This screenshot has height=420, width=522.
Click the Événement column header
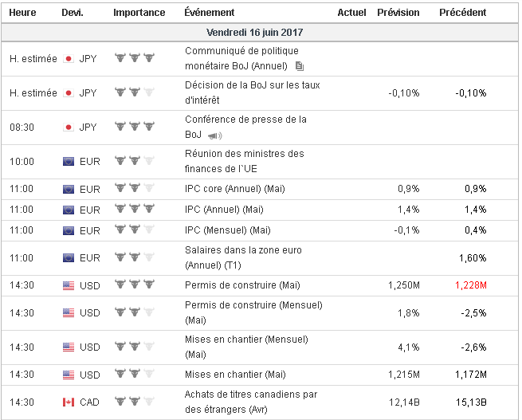(209, 13)
